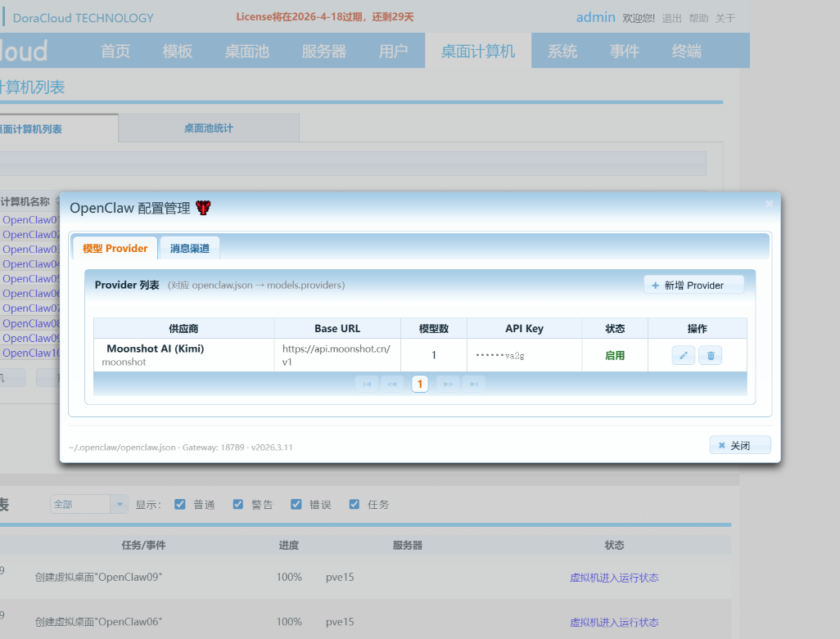
Task: Open the 终端 menu
Action: pos(686,51)
